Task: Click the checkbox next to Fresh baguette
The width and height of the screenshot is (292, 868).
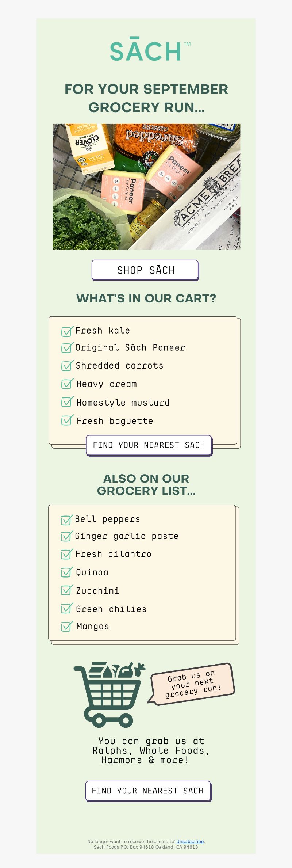Action: (67, 420)
